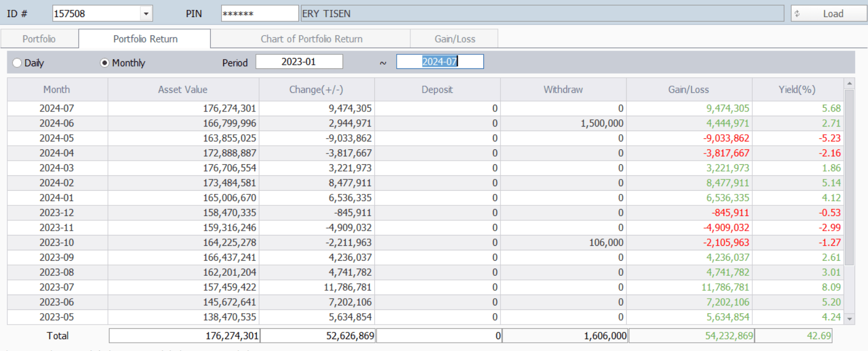868x351 pixels.
Task: Select the 2023-10 month cell
Action: [57, 243]
